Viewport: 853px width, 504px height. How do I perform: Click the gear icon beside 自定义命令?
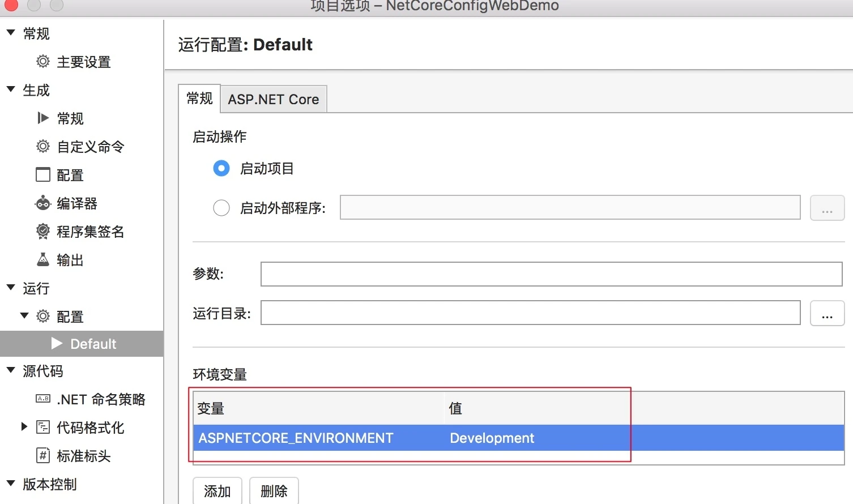(x=43, y=146)
